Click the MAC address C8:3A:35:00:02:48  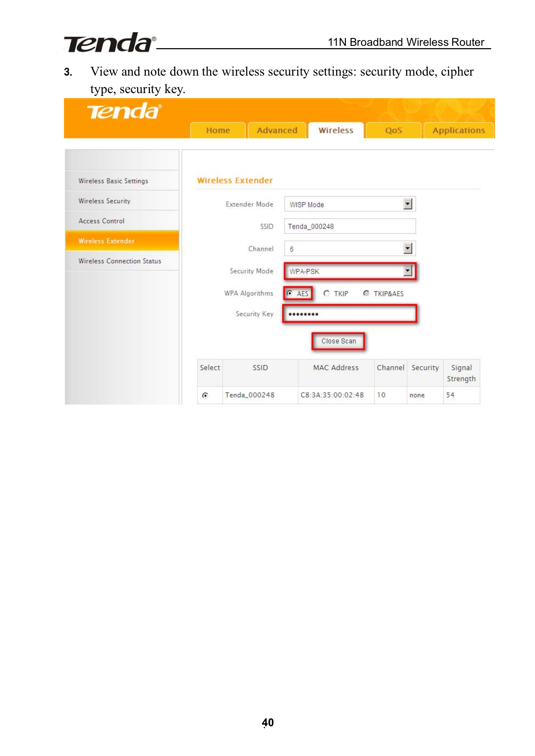[332, 395]
